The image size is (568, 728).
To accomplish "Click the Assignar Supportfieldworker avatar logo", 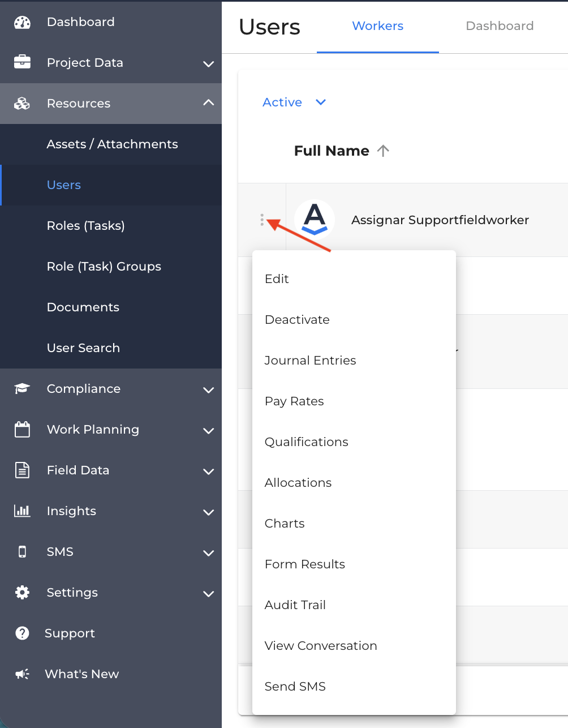I will point(315,220).
